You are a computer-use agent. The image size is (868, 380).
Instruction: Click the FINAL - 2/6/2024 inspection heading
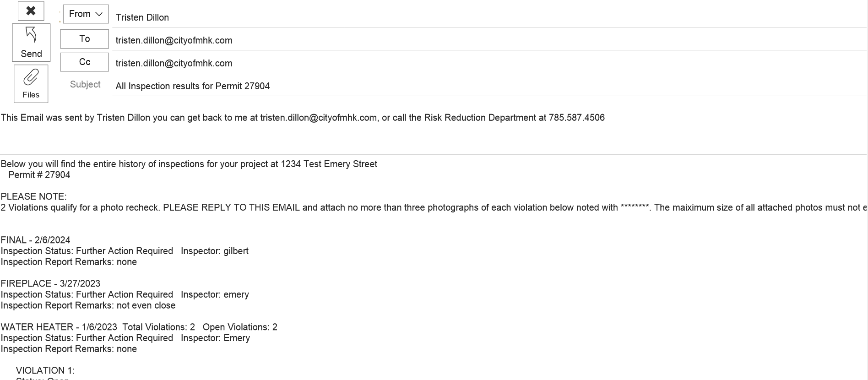[35, 240]
